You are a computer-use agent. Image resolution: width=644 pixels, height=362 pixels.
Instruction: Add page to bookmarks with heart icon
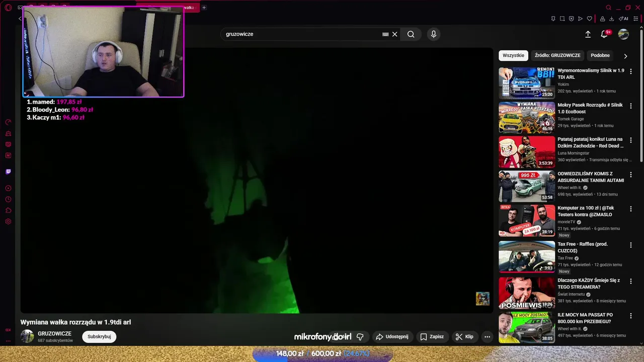click(590, 19)
